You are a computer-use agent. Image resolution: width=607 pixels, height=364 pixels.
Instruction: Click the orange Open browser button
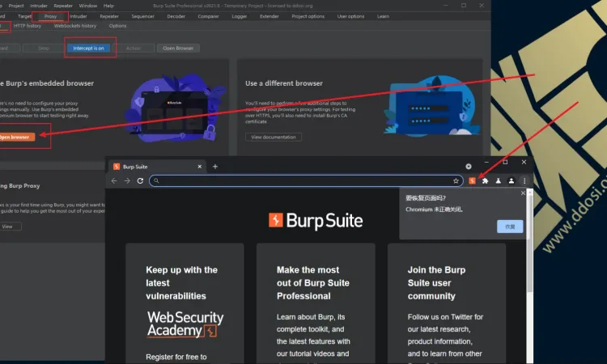point(16,137)
